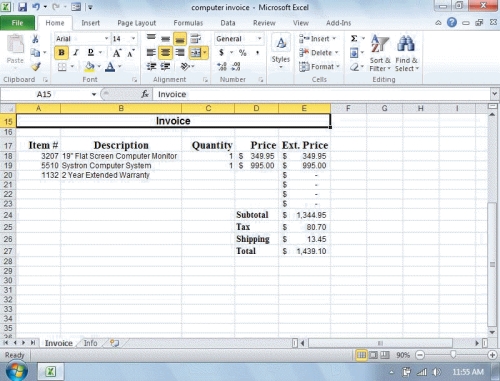
Task: Expand the Merge & Center dropdown arrow
Action: [x=205, y=53]
